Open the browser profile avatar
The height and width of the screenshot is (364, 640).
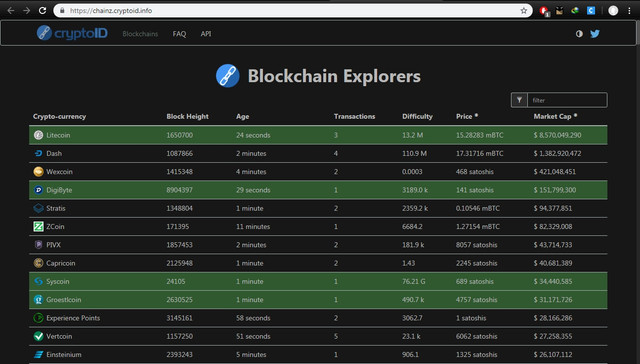[x=613, y=11]
